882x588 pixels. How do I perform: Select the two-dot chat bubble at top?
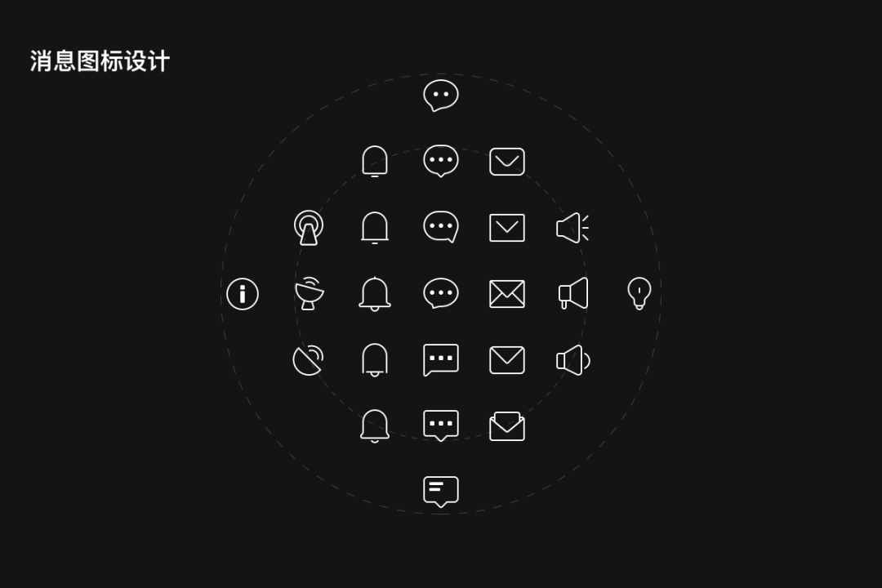[x=441, y=96]
